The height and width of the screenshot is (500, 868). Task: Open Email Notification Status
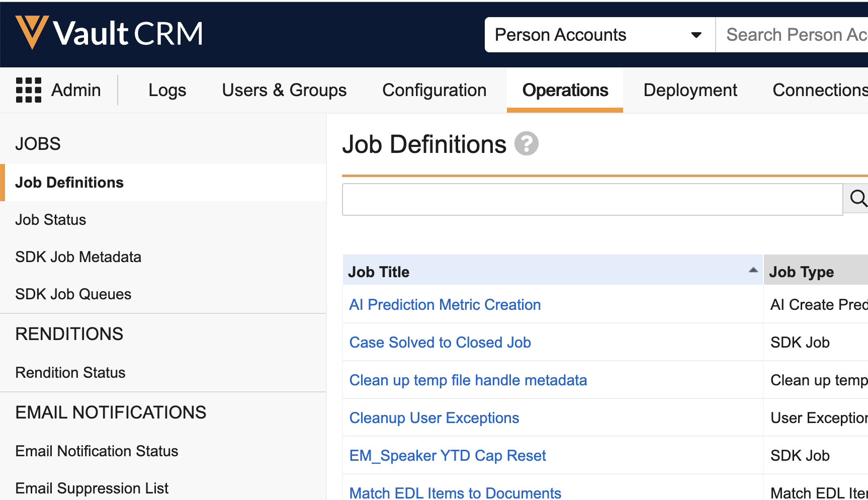click(97, 451)
